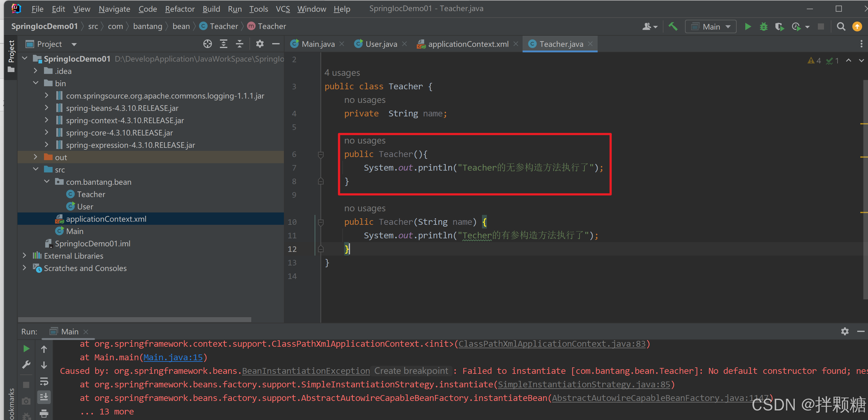The image size is (868, 420).
Task: Open Search Everywhere magnifier icon
Action: (x=841, y=27)
